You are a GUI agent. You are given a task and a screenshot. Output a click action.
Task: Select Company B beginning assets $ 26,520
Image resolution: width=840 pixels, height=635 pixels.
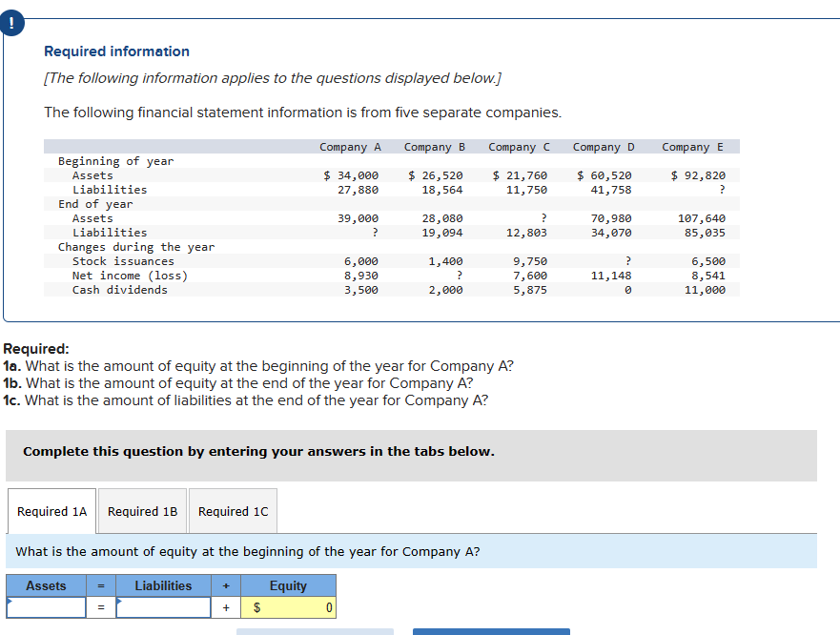coord(436,175)
